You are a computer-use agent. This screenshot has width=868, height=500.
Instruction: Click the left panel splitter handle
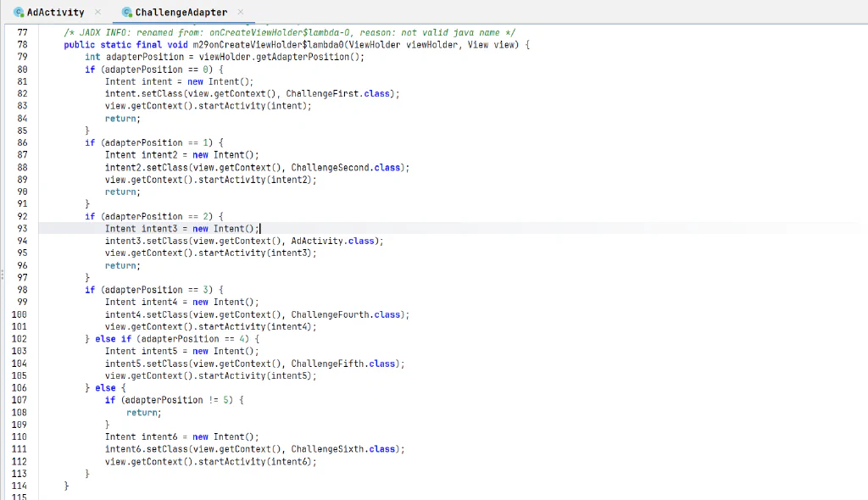tap(3, 275)
